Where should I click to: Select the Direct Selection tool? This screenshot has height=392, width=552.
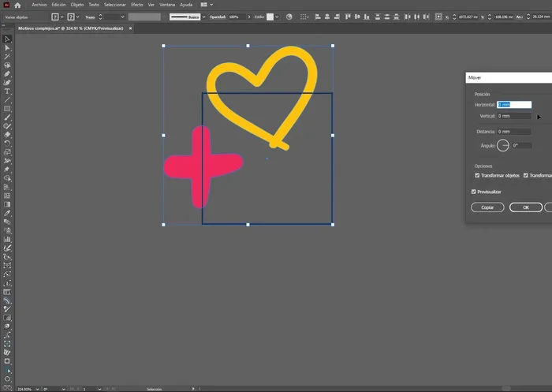point(7,47)
